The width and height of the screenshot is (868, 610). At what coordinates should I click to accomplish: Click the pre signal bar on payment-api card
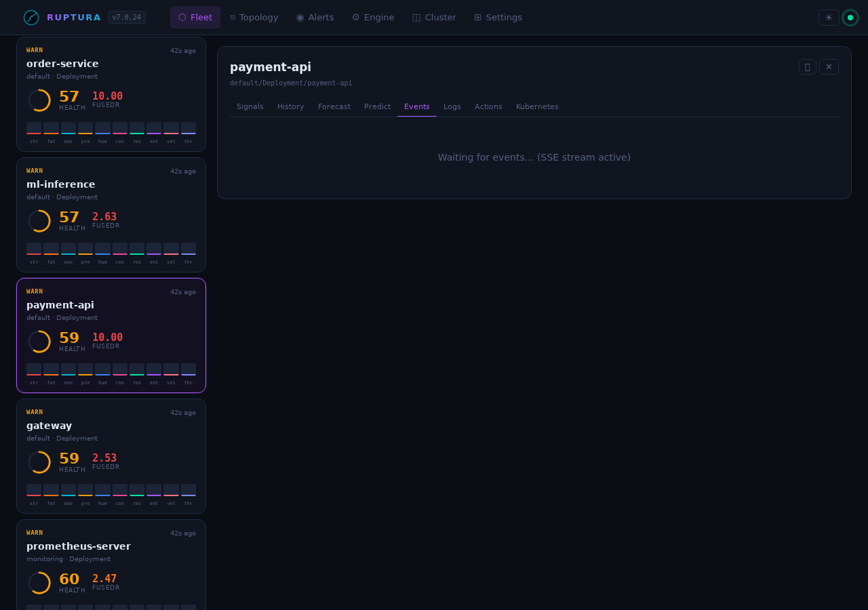coord(85,369)
